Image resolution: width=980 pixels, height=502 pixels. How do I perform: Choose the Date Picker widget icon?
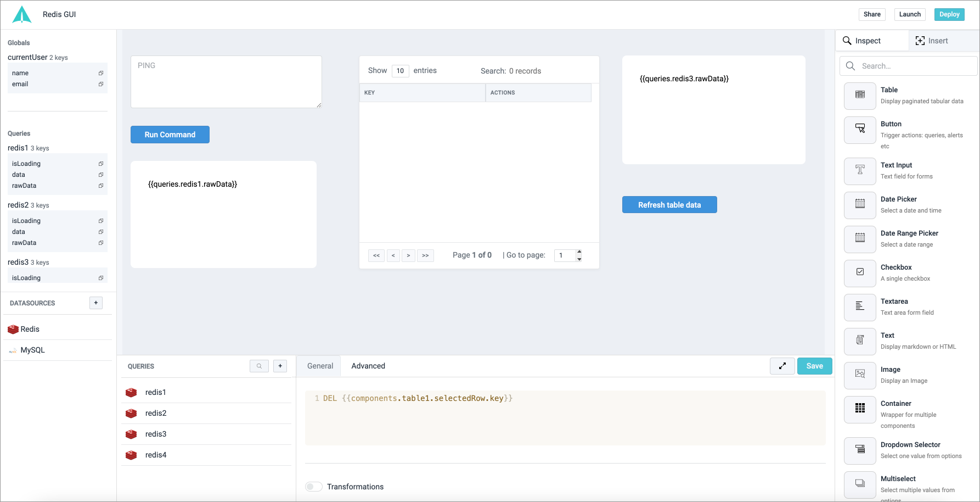coord(860,205)
